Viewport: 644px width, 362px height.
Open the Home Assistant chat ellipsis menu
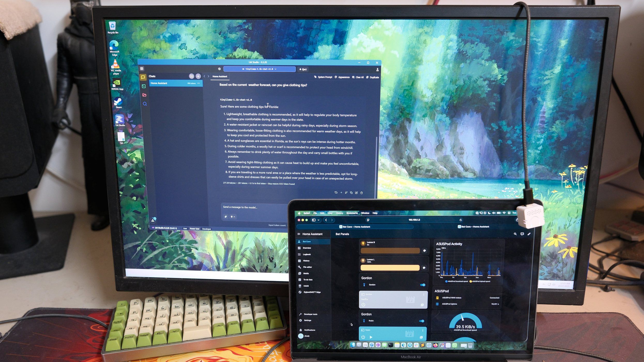point(199,83)
